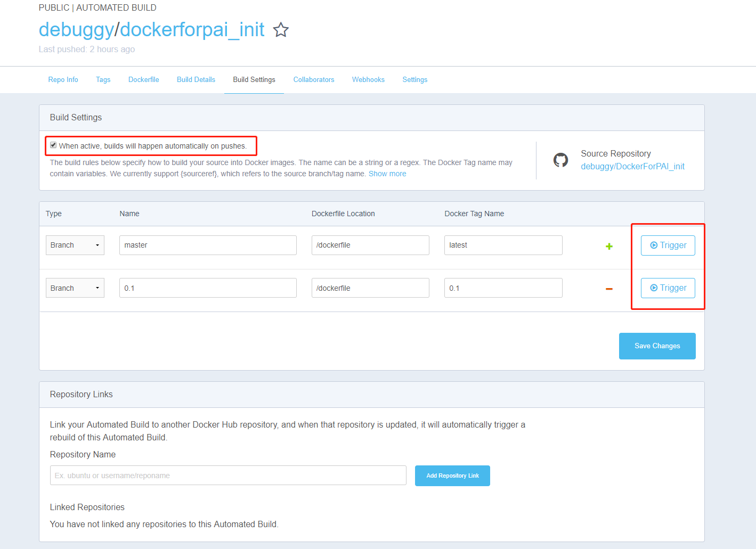This screenshot has width=756, height=549.
Task: Go to Build Details tab
Action: coord(196,79)
